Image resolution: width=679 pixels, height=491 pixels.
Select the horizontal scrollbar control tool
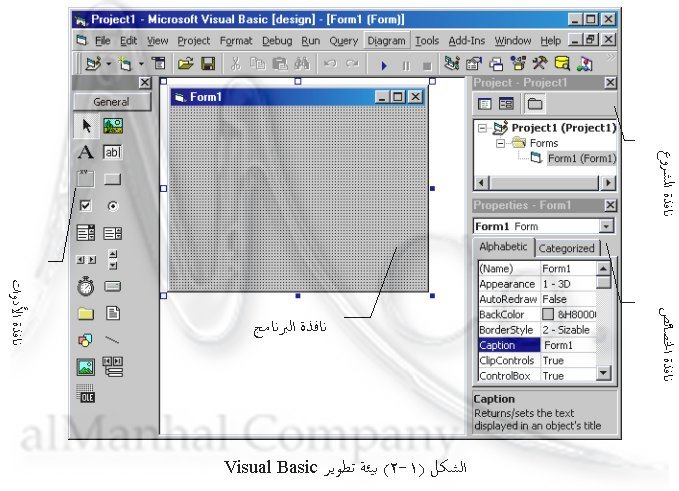86,260
